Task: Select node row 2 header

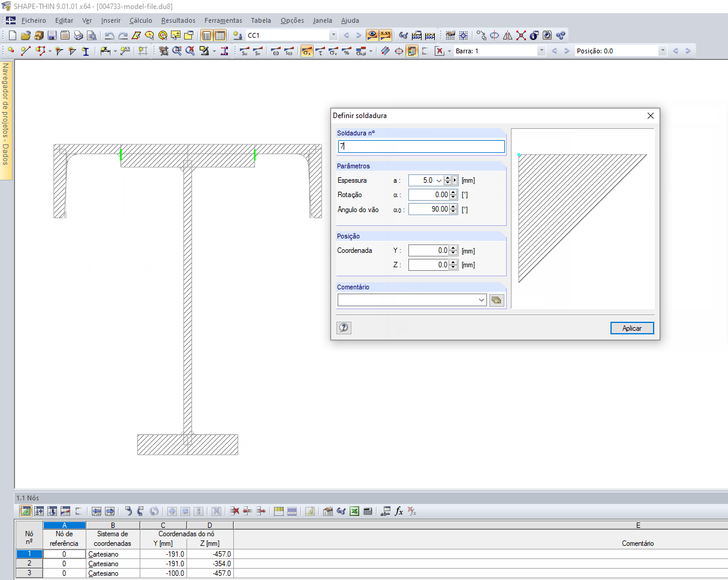Action: tap(29, 564)
